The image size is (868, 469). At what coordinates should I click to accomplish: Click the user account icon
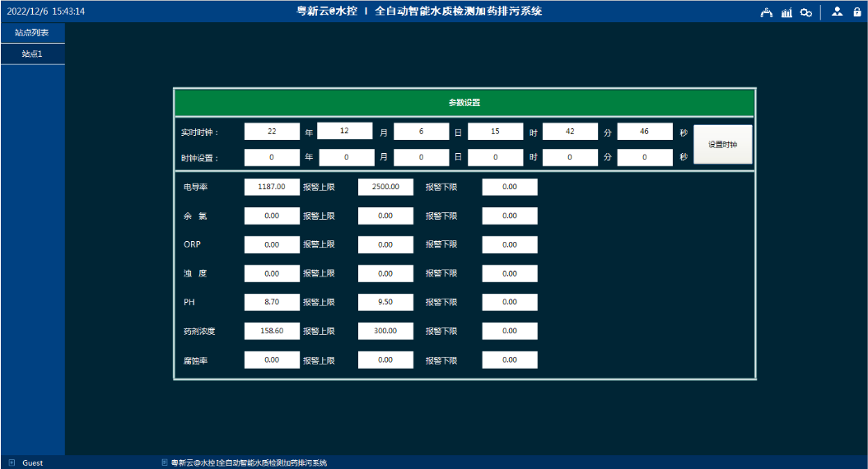point(838,12)
